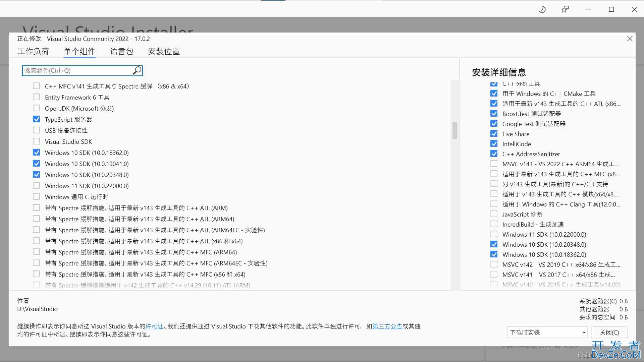Open the 下载时安装 dropdown
644x362 pixels.
[547, 332]
